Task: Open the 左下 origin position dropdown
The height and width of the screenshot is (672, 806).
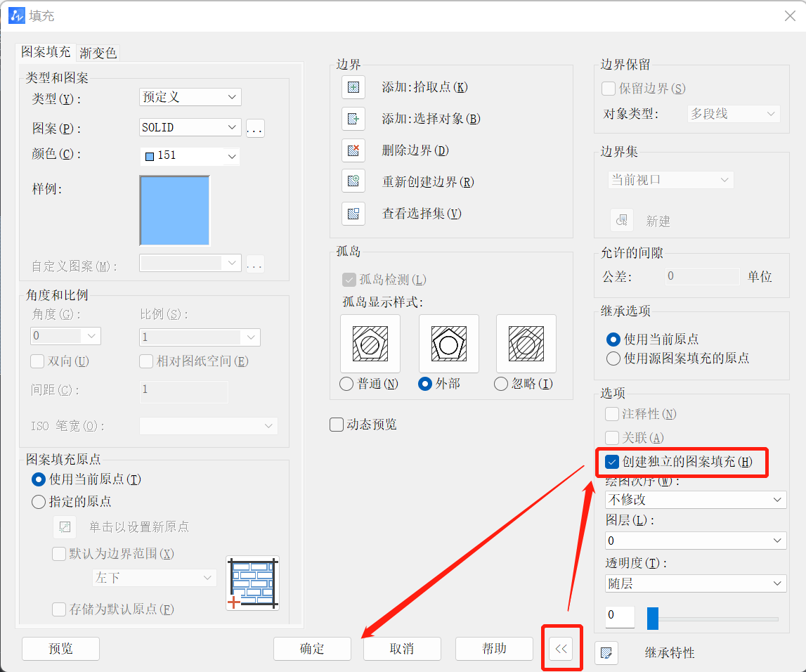Action: coord(154,578)
